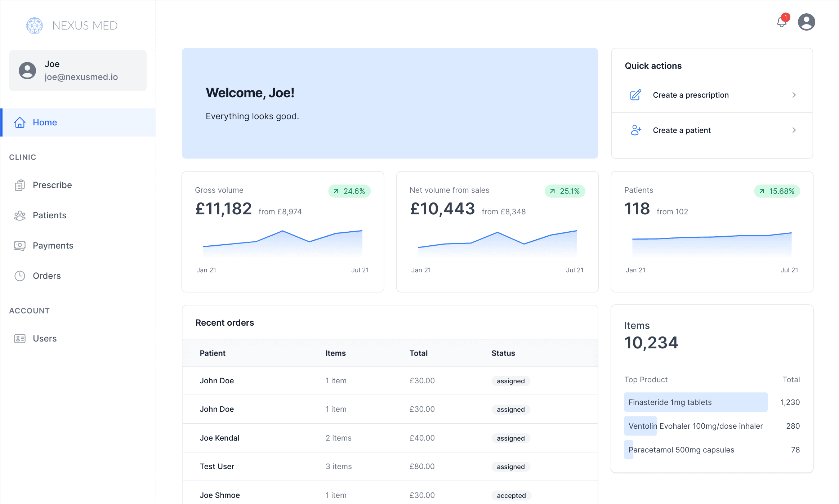Click the Create a patient link
This screenshot has height=504, width=839.
(682, 130)
